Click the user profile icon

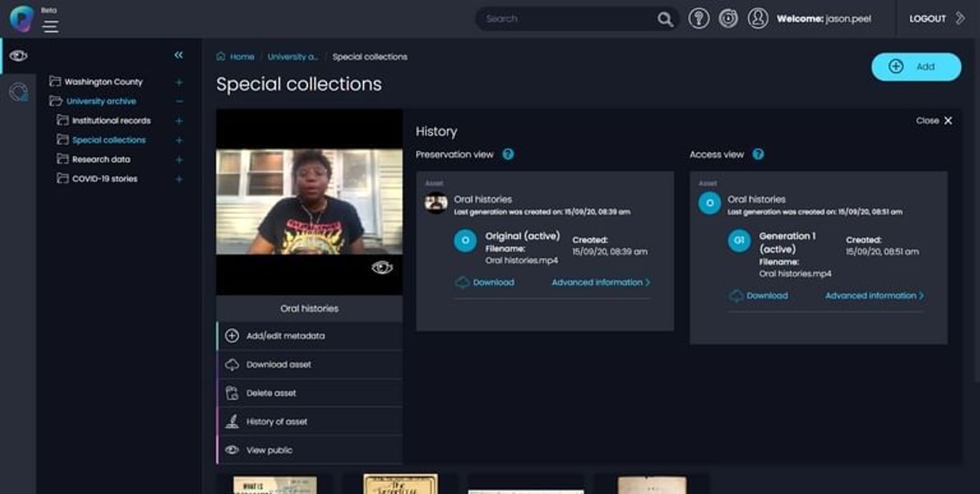pyautogui.click(x=758, y=19)
